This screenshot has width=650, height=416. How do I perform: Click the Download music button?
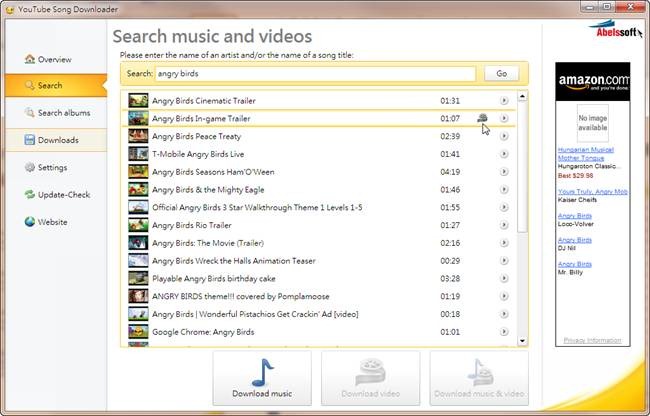click(262, 378)
